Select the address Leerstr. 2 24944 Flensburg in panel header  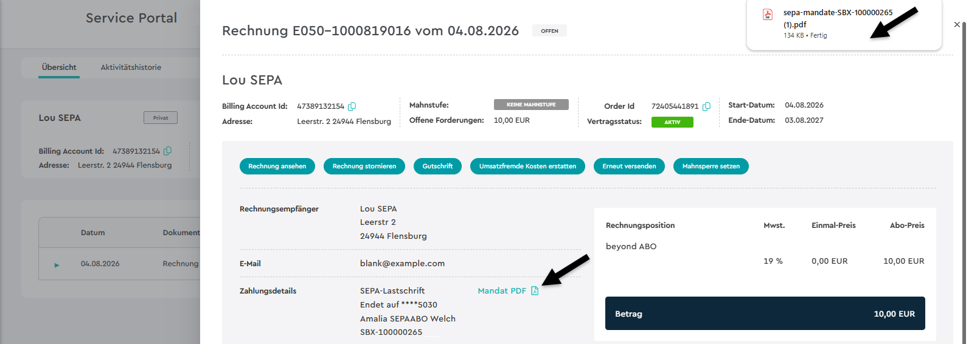(344, 122)
